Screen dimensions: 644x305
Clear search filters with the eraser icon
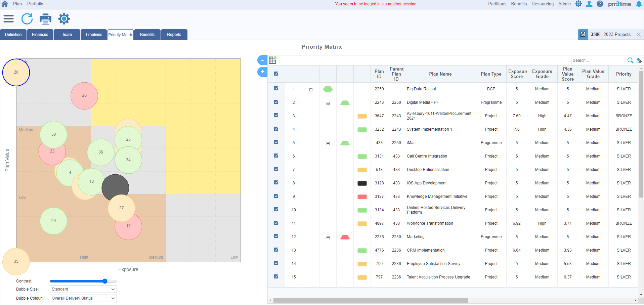[x=639, y=60]
